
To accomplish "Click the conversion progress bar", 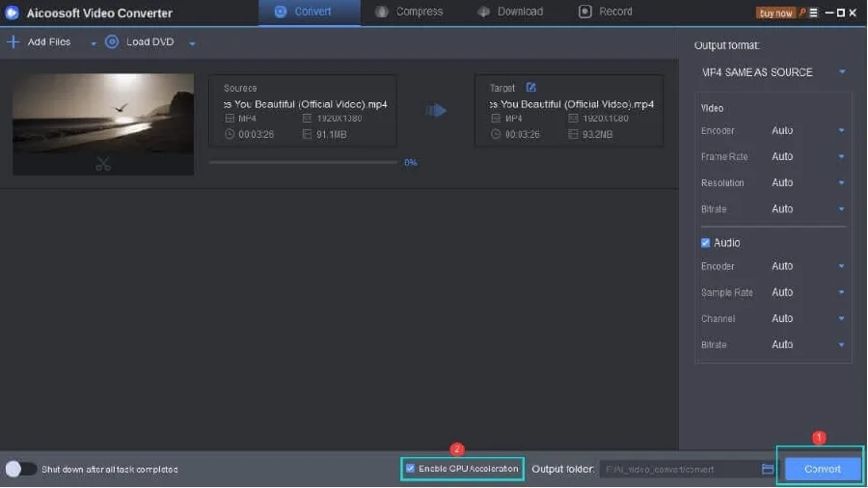I will [303, 162].
